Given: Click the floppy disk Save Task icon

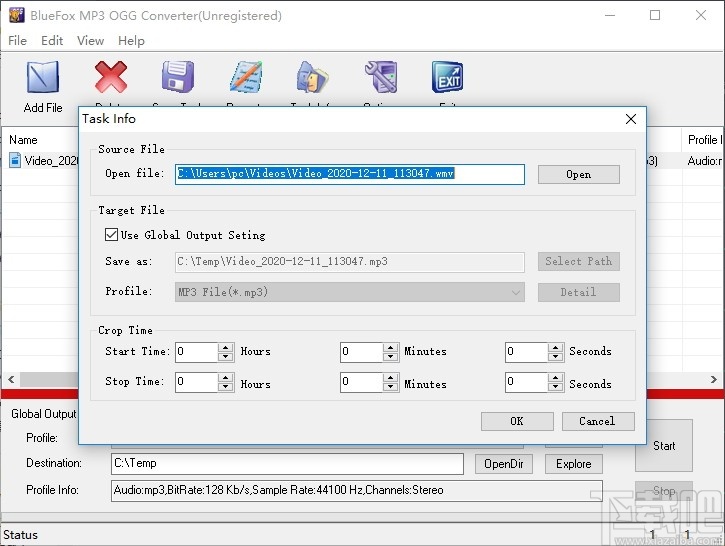Looking at the screenshot, I should (178, 77).
